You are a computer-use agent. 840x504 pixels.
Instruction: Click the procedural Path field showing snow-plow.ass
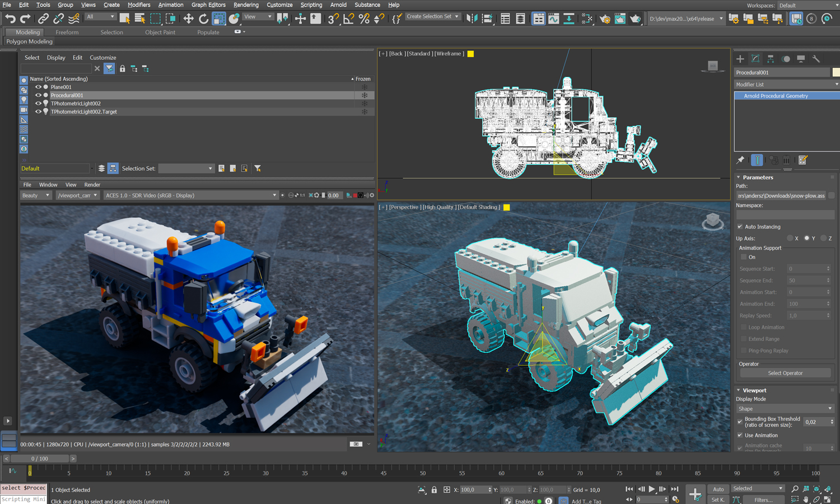[782, 195]
